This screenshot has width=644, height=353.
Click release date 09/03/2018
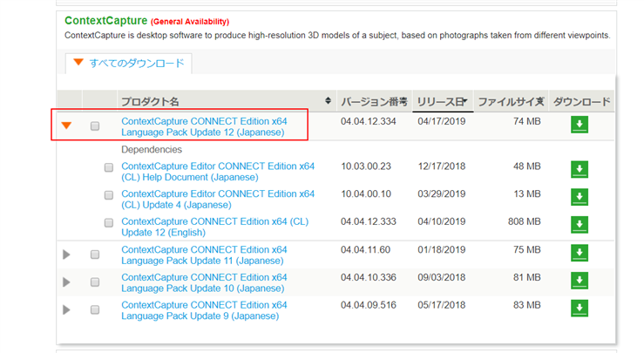click(x=442, y=277)
